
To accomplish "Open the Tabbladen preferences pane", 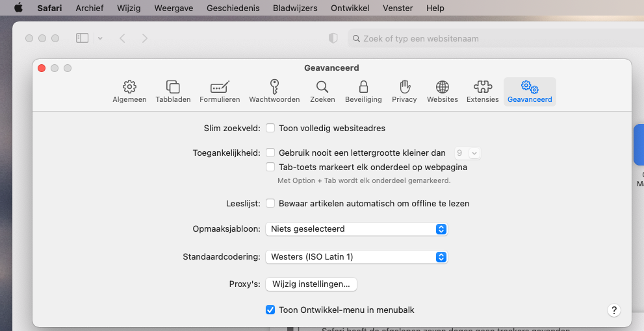I will click(x=173, y=92).
